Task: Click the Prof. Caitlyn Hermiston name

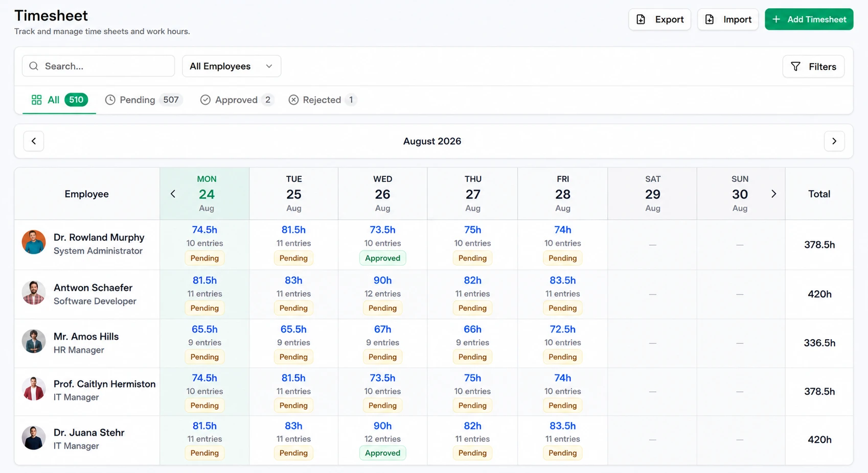Action: tap(104, 384)
